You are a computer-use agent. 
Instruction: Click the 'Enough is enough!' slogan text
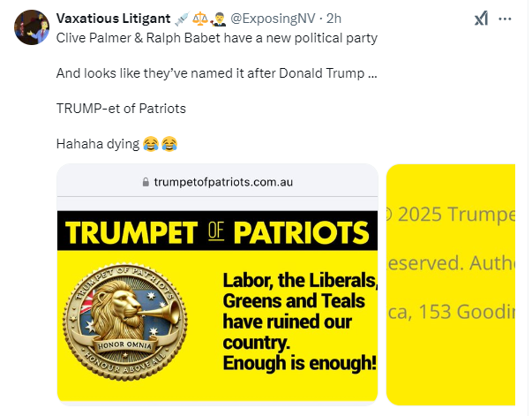(x=300, y=363)
